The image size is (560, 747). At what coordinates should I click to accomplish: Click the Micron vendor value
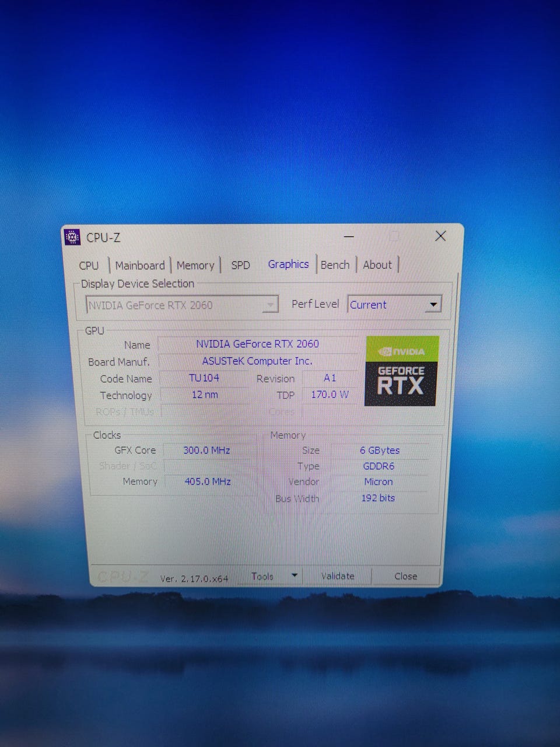[379, 481]
